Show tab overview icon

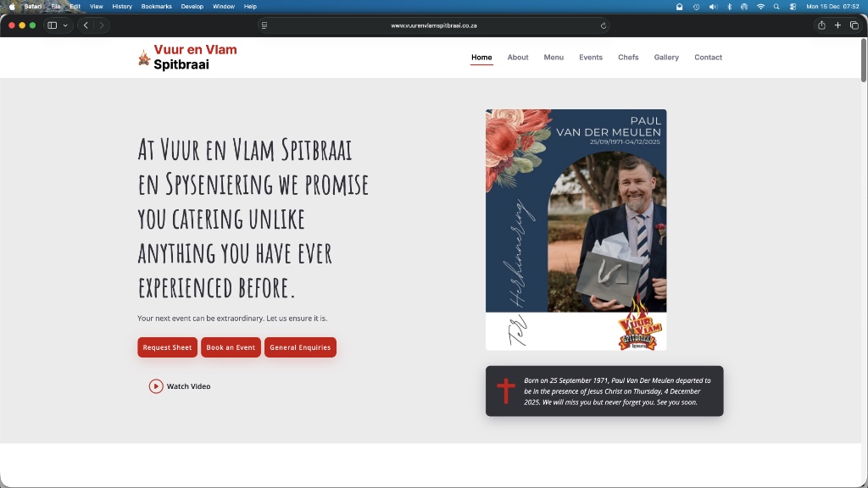(854, 25)
